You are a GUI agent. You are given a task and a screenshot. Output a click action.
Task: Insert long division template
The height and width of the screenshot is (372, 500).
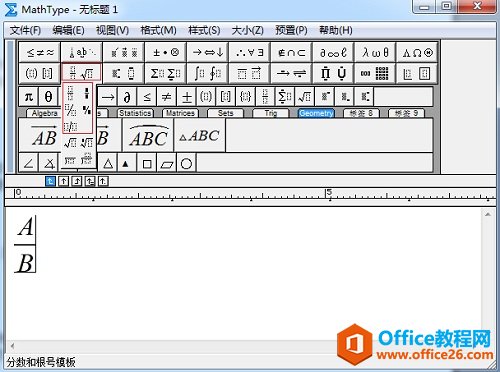70,160
